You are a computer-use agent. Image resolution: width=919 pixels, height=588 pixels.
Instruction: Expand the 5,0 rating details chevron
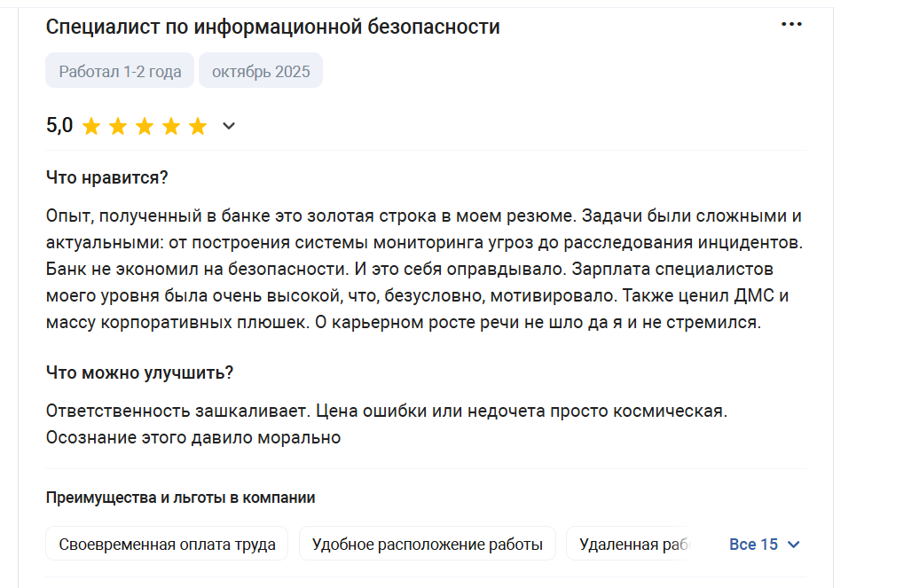click(x=229, y=126)
